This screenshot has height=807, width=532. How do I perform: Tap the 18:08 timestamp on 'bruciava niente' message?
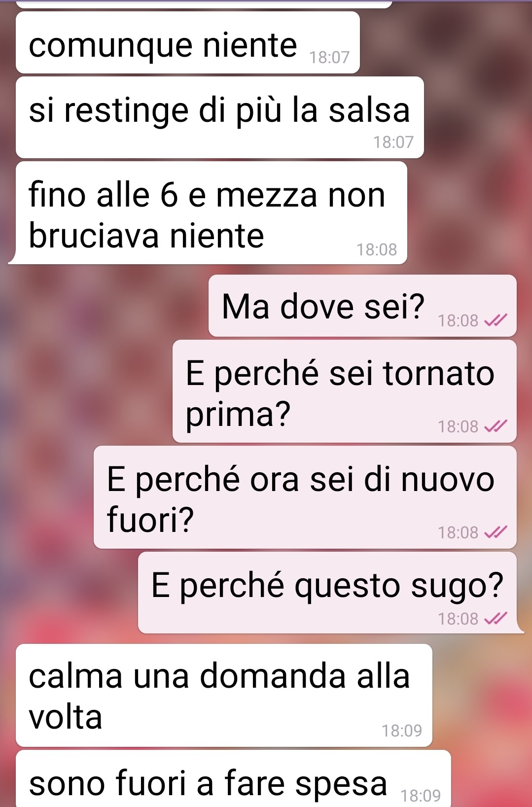tap(377, 249)
